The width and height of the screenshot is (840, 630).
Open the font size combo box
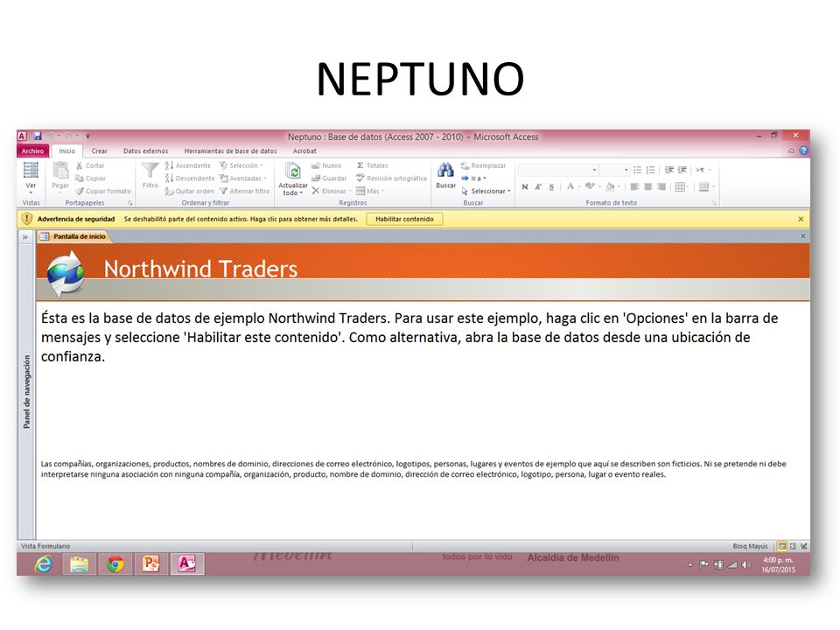point(614,170)
